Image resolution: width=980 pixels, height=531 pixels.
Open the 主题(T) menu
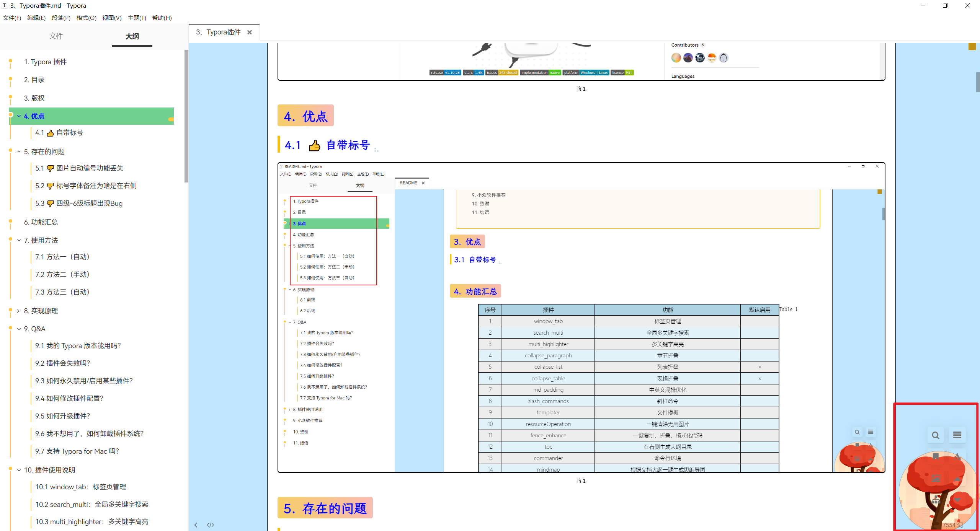tap(137, 18)
